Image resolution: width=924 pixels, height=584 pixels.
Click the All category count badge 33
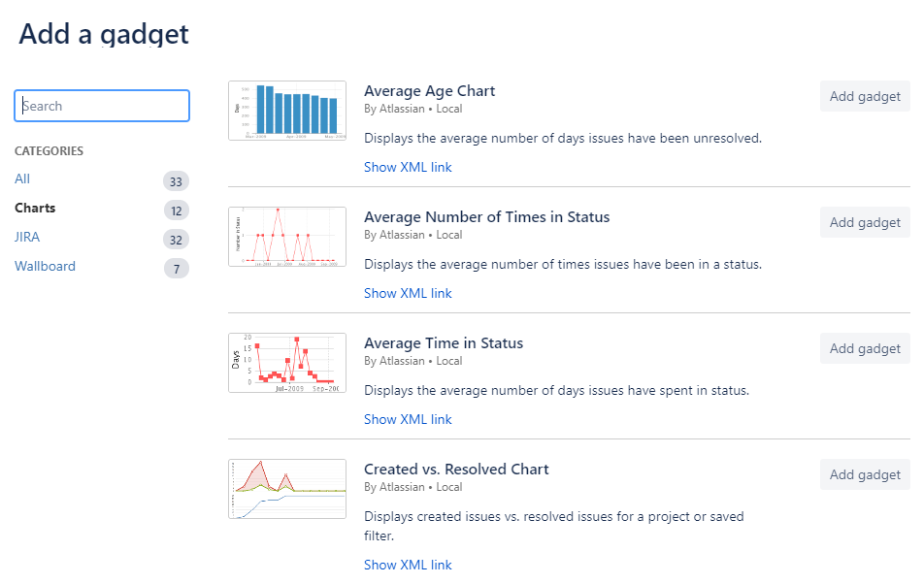[x=176, y=181]
